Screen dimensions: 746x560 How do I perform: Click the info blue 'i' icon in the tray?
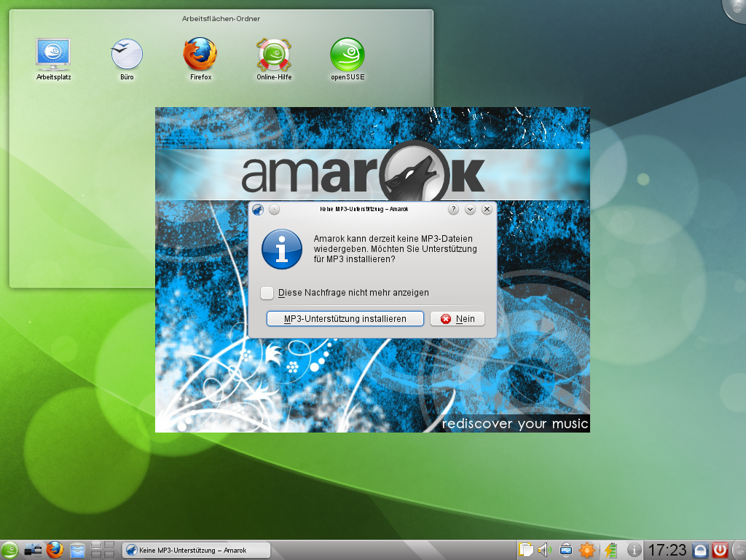(x=635, y=550)
